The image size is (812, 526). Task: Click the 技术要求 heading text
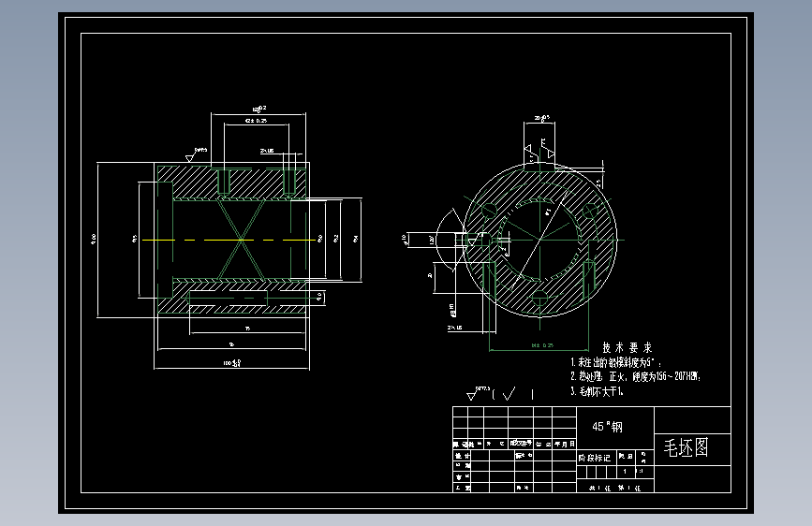(627, 347)
